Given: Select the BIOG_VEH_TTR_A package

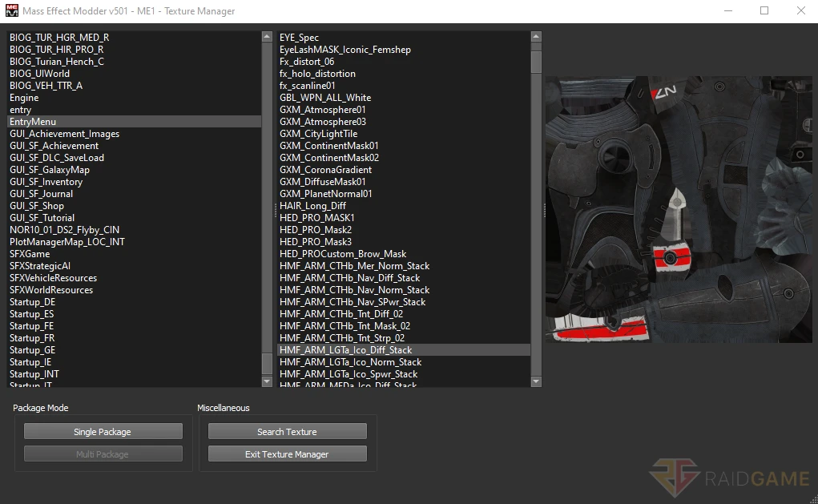Looking at the screenshot, I should tap(134, 86).
